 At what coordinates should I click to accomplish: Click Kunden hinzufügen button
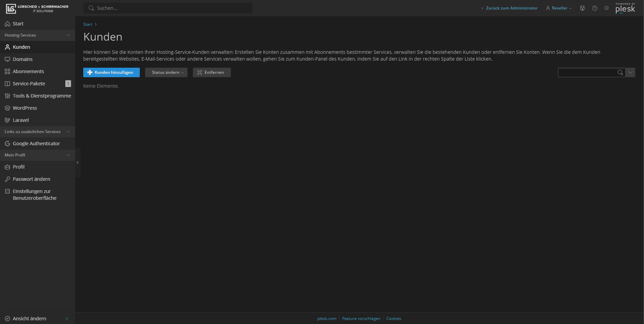[111, 72]
